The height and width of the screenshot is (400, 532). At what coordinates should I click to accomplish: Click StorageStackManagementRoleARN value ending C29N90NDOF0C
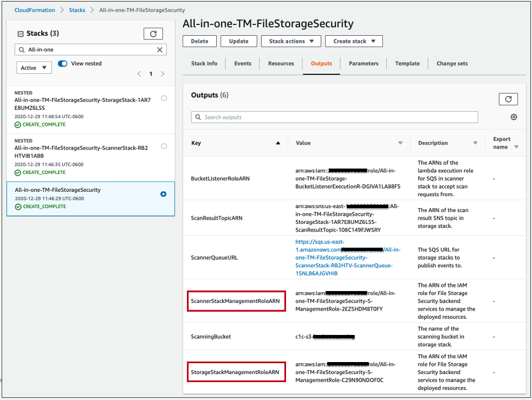(x=346, y=372)
